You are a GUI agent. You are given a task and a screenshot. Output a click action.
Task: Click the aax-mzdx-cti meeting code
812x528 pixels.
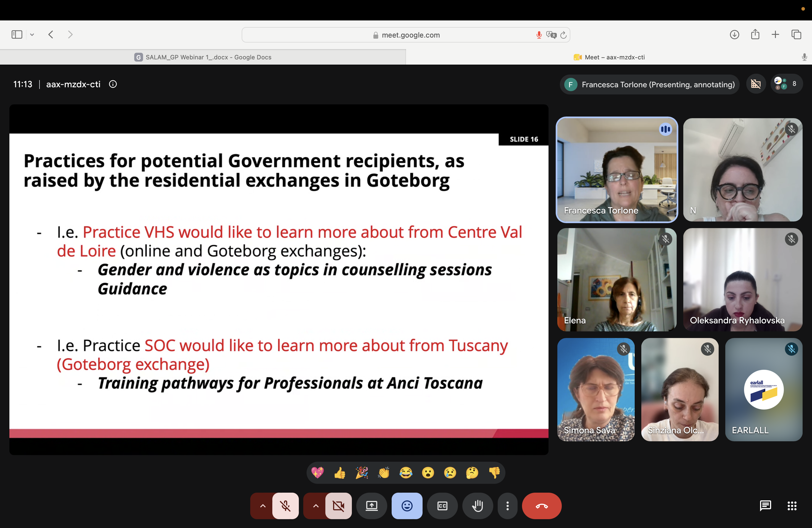tap(73, 84)
